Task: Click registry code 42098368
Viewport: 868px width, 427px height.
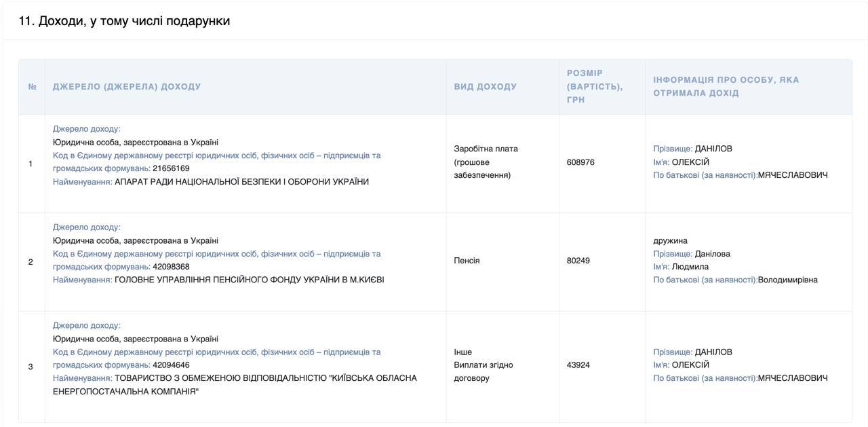Action: (171, 267)
